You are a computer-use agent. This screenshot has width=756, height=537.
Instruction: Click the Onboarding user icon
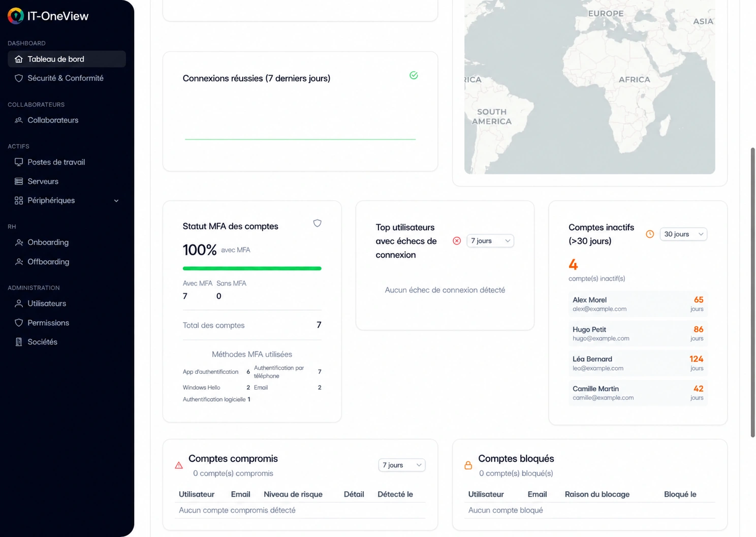pyautogui.click(x=19, y=242)
